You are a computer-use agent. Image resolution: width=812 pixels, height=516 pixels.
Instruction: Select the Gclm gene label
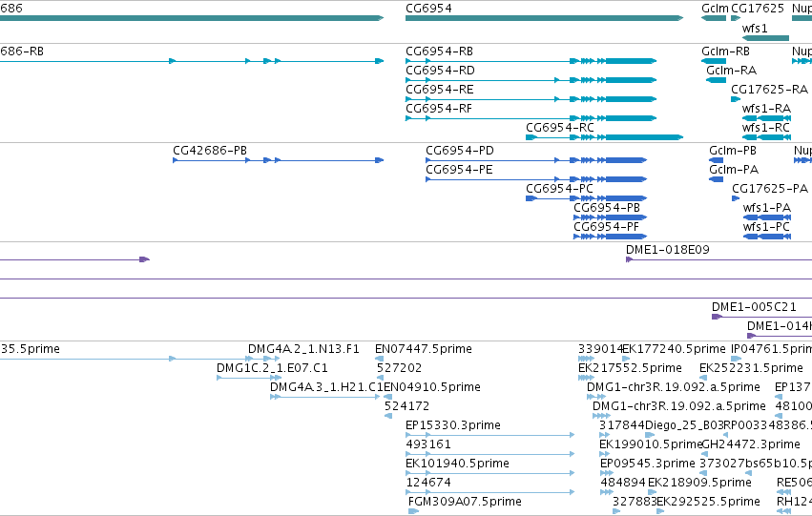pyautogui.click(x=715, y=9)
